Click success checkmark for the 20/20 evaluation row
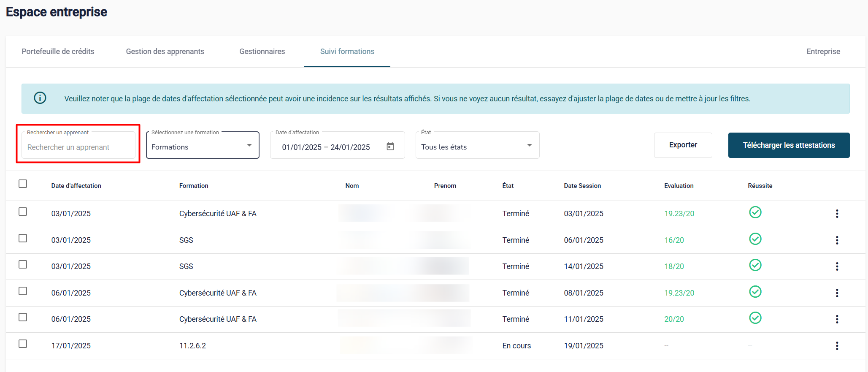Image resolution: width=868 pixels, height=372 pixels. coord(755,318)
